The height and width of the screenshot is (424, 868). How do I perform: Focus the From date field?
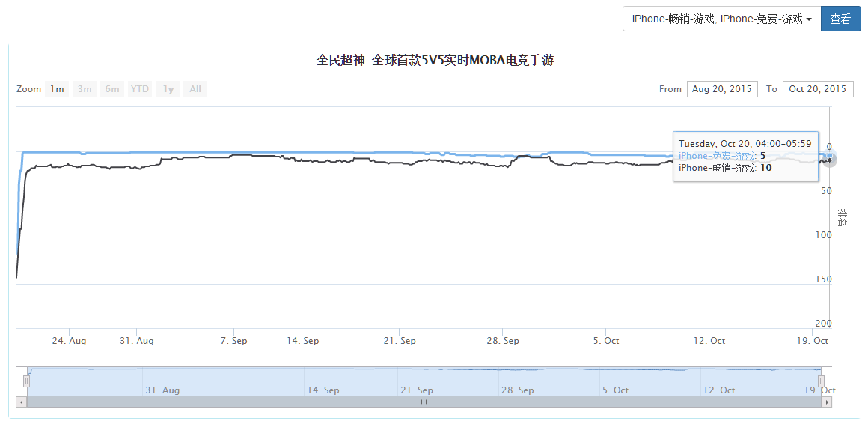tap(722, 89)
